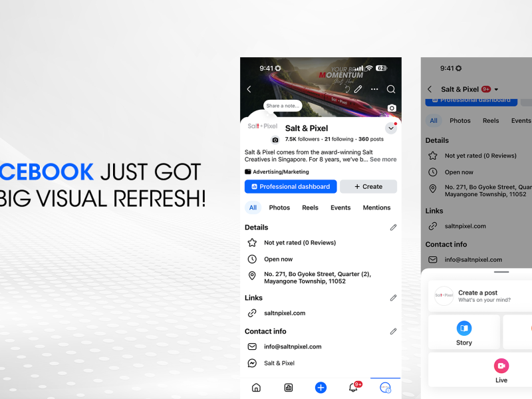Viewport: 532px width, 399px height.
Task: Edit the Details section with its pencil icon
Action: coord(393,227)
